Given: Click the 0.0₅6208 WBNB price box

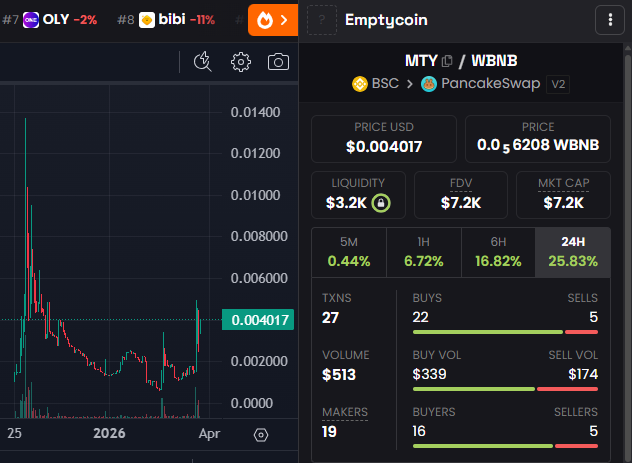Looking at the screenshot, I should pos(538,139).
